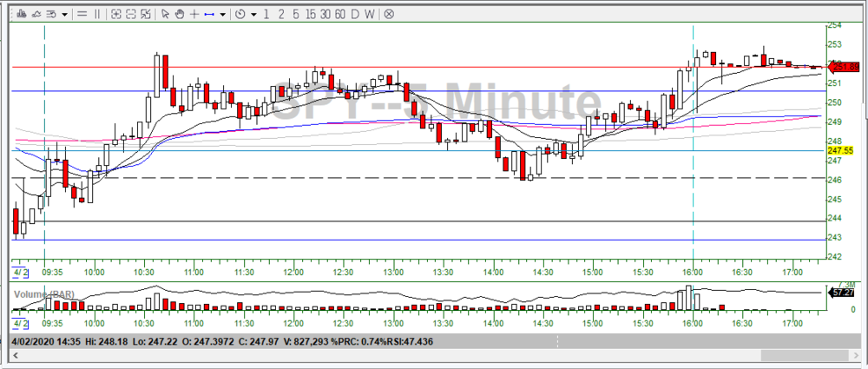Select the vertical line drawing tool

[x=96, y=14]
